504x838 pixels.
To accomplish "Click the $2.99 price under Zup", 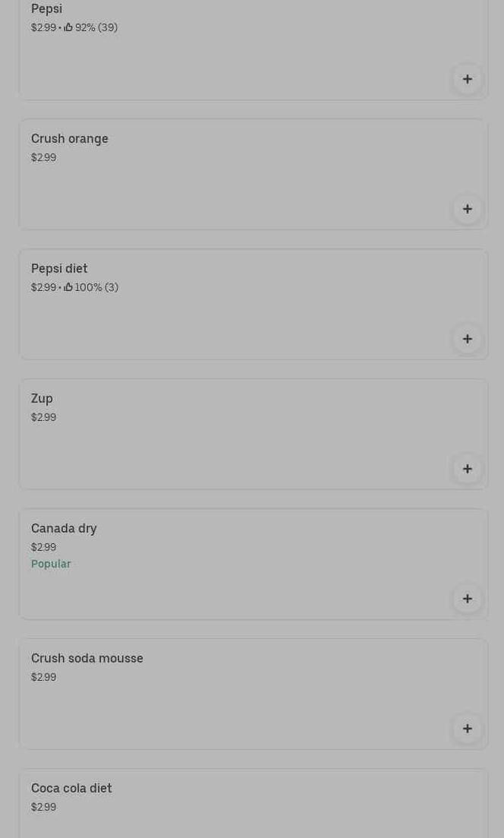I will (x=43, y=417).
